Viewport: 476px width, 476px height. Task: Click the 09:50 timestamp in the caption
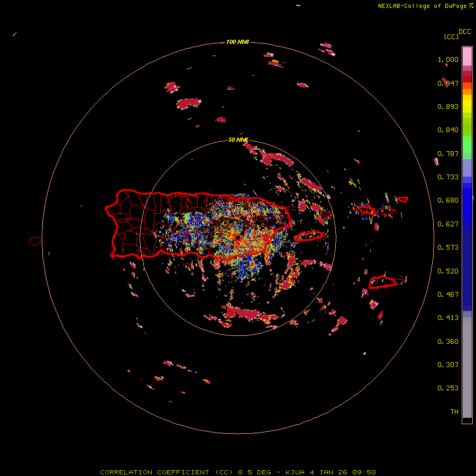[364, 472]
